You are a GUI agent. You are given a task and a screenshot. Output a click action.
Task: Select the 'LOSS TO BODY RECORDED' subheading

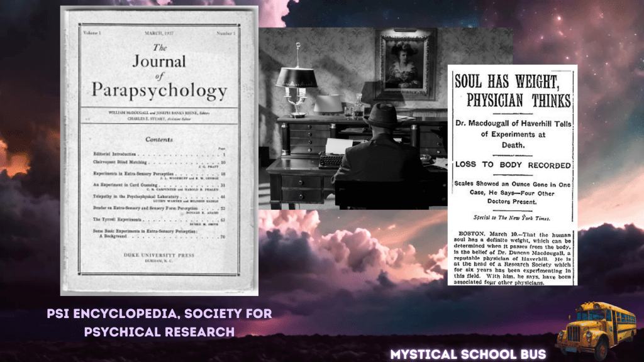coord(512,165)
